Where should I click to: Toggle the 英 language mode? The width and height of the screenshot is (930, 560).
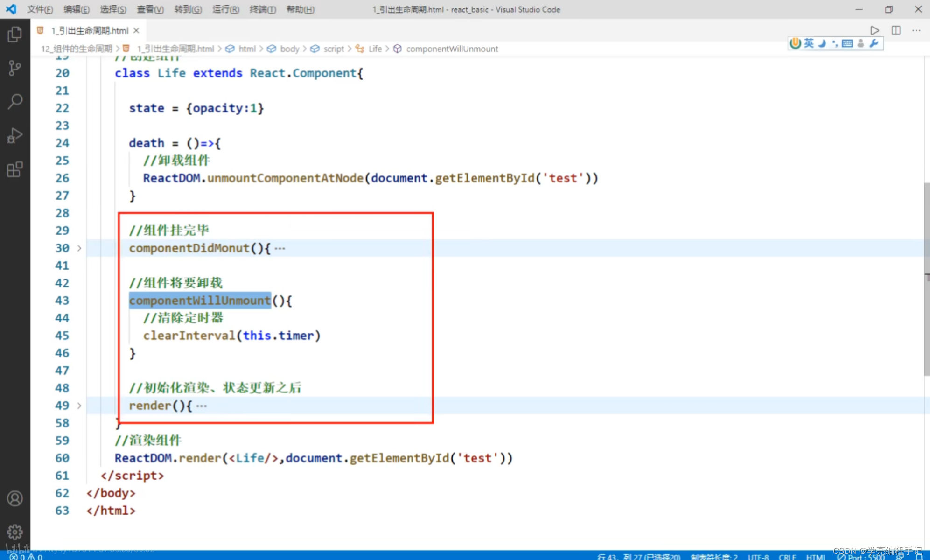click(x=809, y=43)
